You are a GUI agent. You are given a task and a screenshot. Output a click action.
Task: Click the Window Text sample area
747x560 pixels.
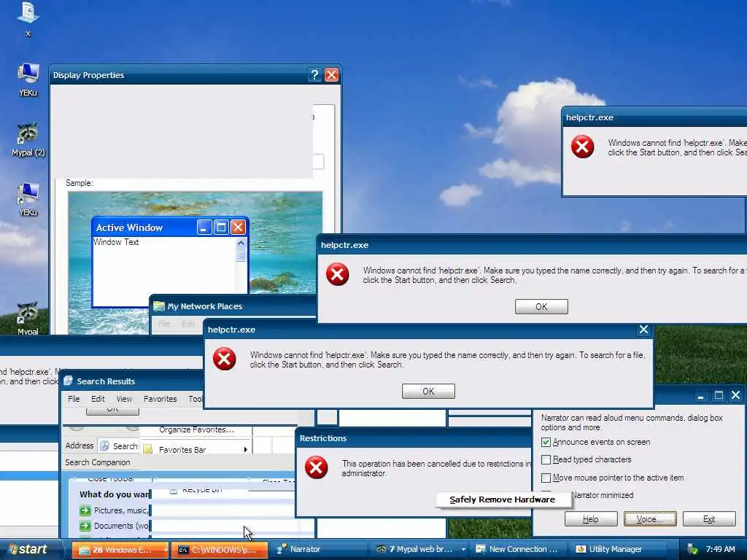click(164, 271)
